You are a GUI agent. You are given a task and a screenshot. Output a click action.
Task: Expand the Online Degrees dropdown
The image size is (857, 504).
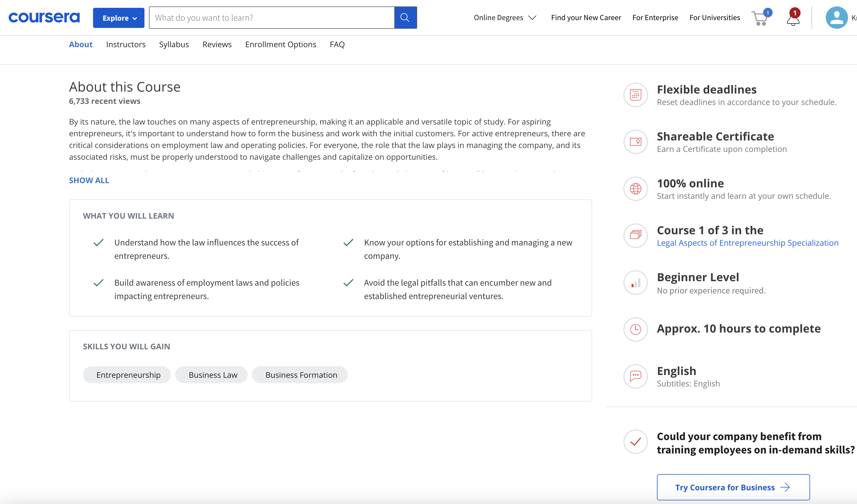point(505,18)
